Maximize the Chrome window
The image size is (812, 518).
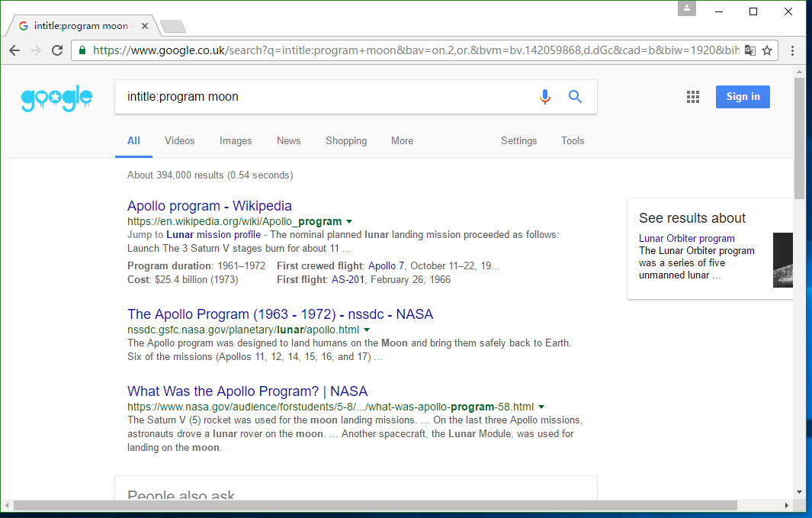click(753, 11)
